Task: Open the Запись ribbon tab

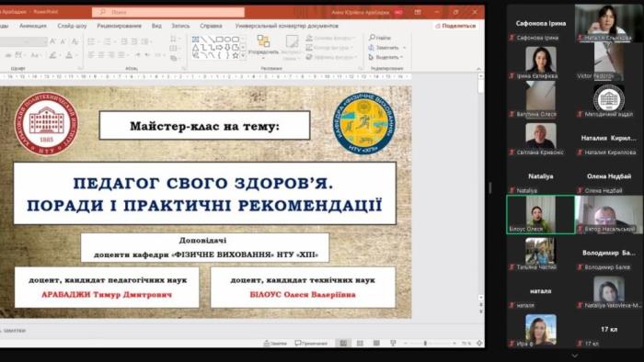Action: (x=180, y=26)
